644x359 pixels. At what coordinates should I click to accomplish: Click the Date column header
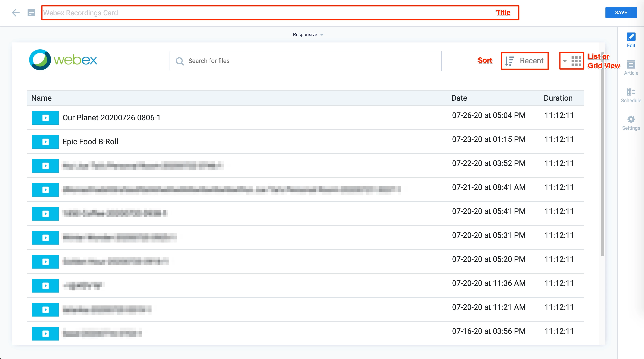pos(459,98)
